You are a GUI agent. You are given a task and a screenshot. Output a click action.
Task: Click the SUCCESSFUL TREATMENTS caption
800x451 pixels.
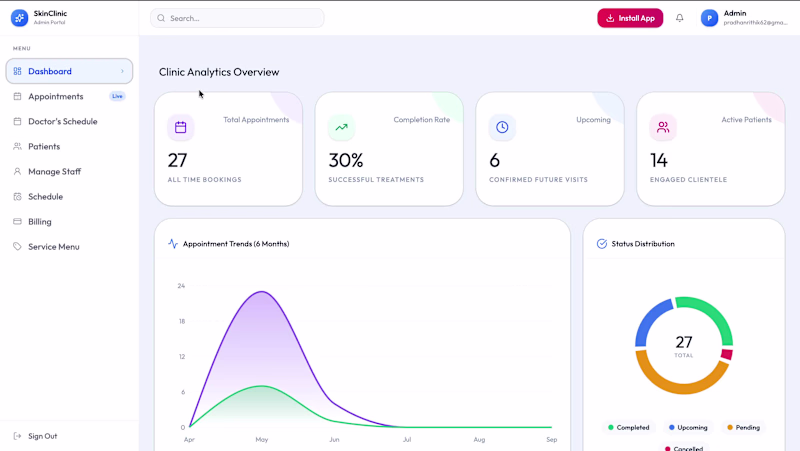(x=376, y=180)
